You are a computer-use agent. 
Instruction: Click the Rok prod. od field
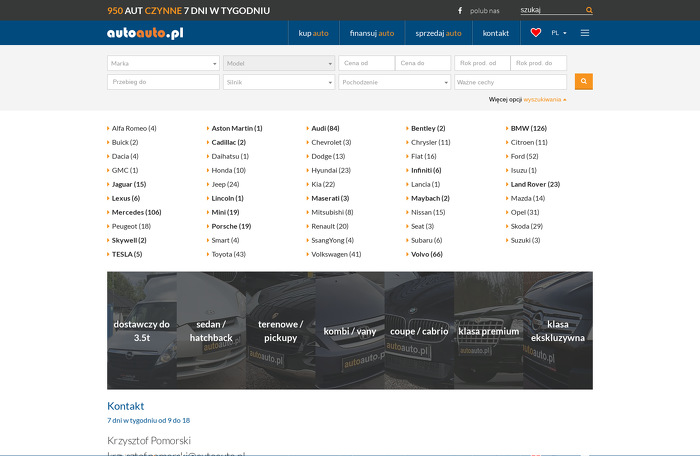click(x=482, y=63)
